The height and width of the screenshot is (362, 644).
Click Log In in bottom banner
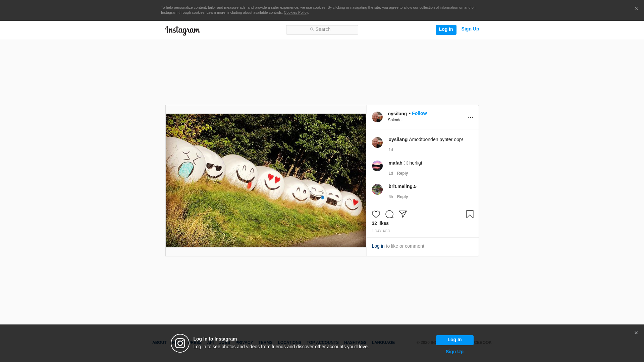click(x=455, y=340)
